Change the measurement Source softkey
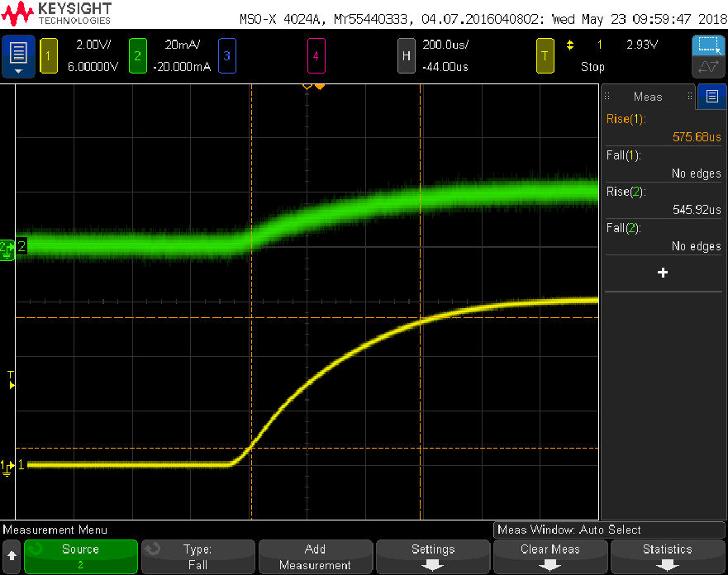This screenshot has height=575, width=728. coord(81,557)
